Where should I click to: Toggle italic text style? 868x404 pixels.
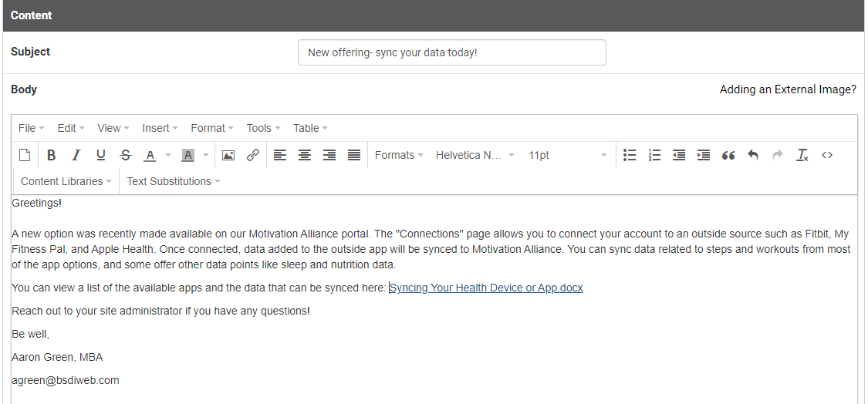click(76, 155)
